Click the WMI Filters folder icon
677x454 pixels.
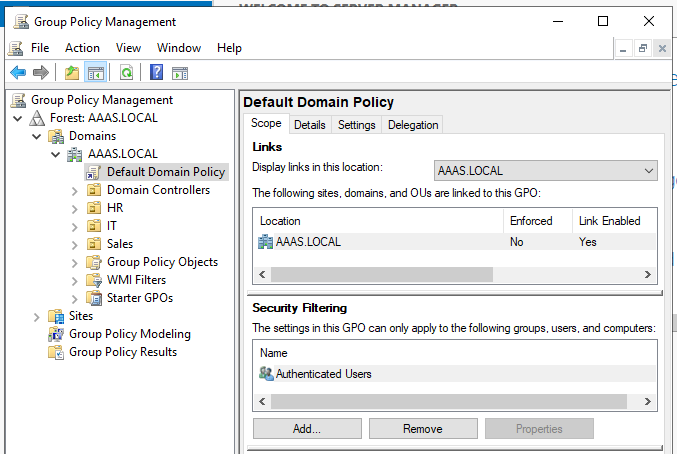[x=94, y=280]
